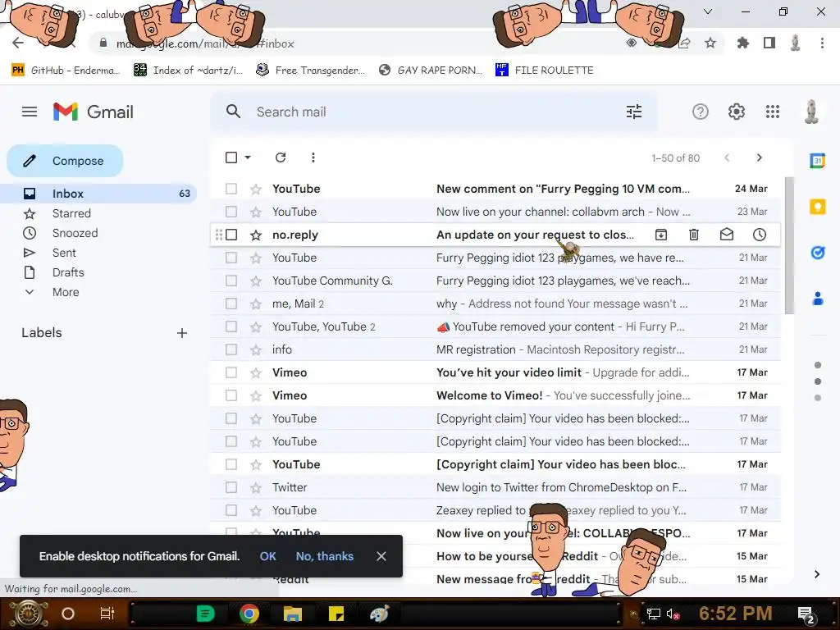
Task: Open the Chrome three-dot menu
Action: pyautogui.click(x=822, y=43)
